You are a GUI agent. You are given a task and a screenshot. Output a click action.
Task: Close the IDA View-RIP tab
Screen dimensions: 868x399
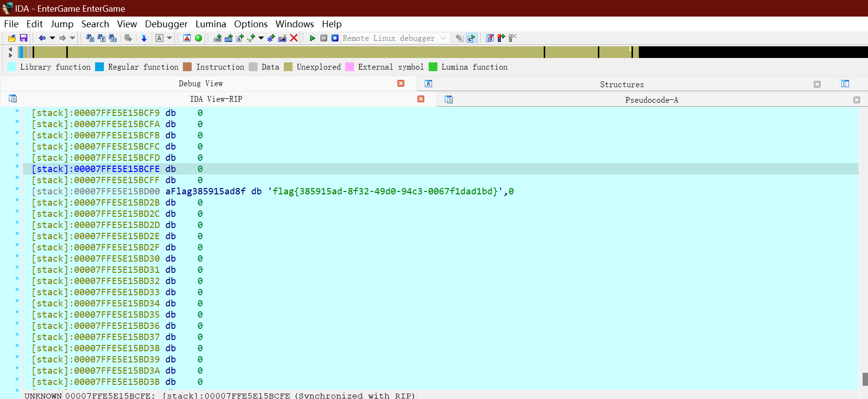pos(421,99)
